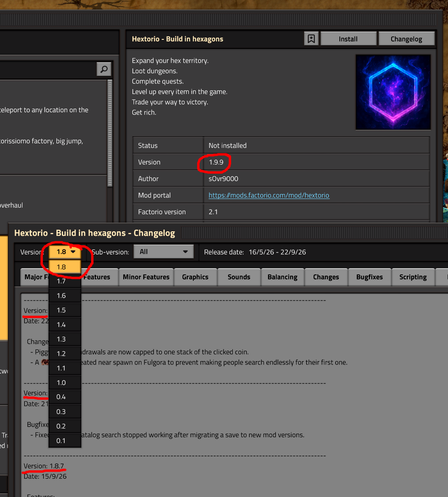Click the author name sOvr9000
This screenshot has height=497, width=448.
point(223,179)
